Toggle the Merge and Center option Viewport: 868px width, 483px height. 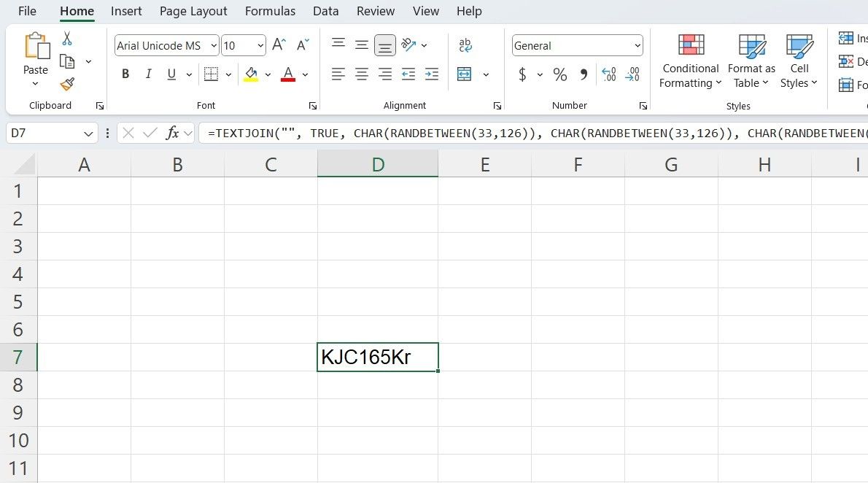point(462,74)
